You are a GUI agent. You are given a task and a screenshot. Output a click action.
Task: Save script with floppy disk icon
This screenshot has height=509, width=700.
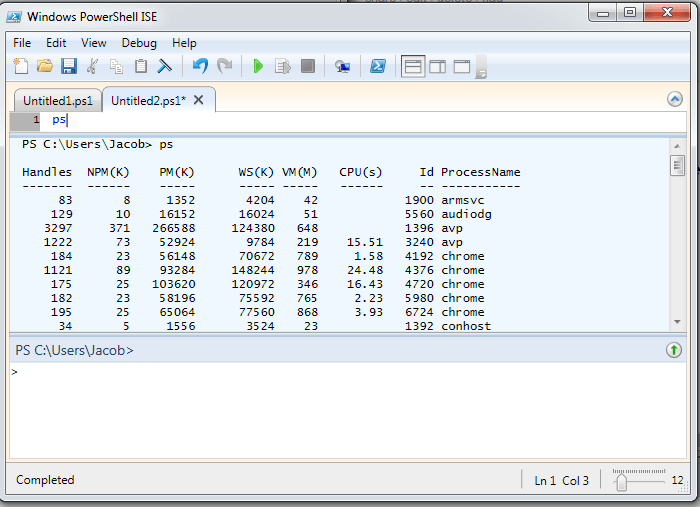(x=69, y=66)
